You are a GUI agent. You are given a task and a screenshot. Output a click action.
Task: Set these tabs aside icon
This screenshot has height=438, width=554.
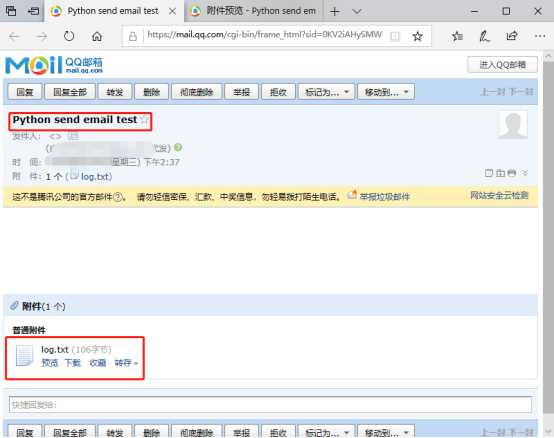coord(34,11)
